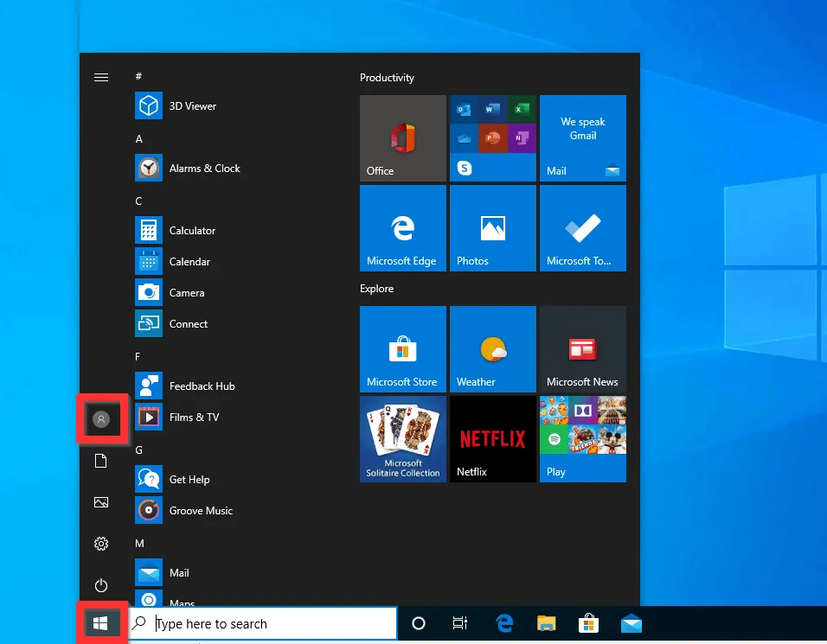Open File Explorer from the taskbar
Screen dimensions: 827x644
(546, 622)
